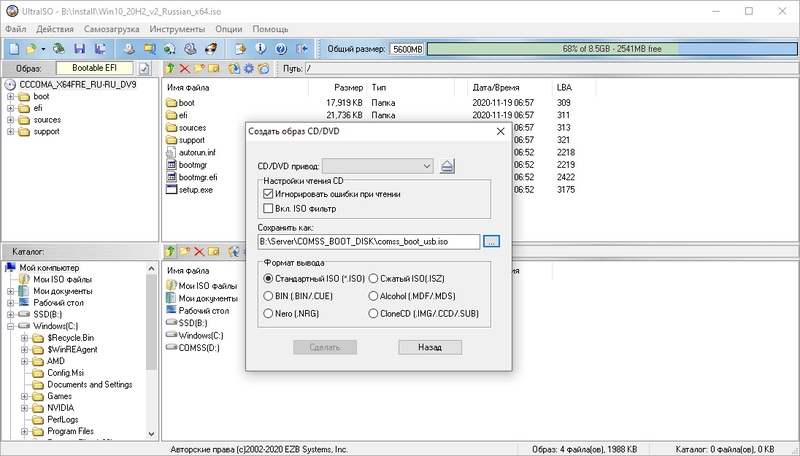The height and width of the screenshot is (456, 800).
Task: Click the New image toolbar icon
Action: point(14,48)
